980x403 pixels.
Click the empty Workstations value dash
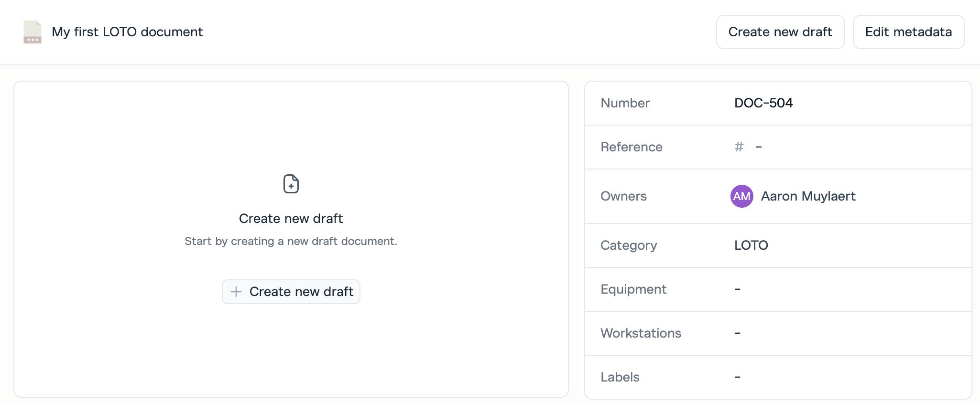point(738,333)
